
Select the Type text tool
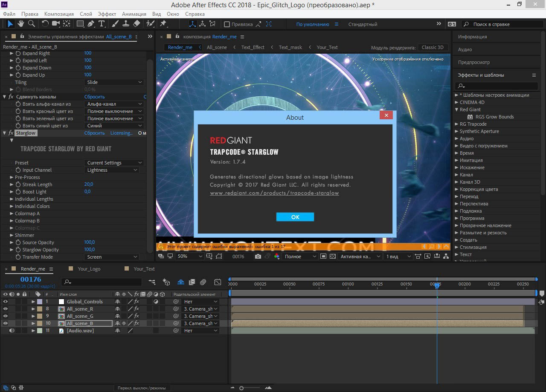(102, 24)
